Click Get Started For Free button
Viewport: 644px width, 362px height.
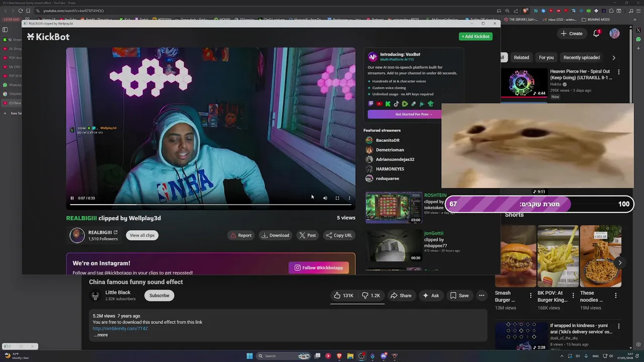(405, 114)
